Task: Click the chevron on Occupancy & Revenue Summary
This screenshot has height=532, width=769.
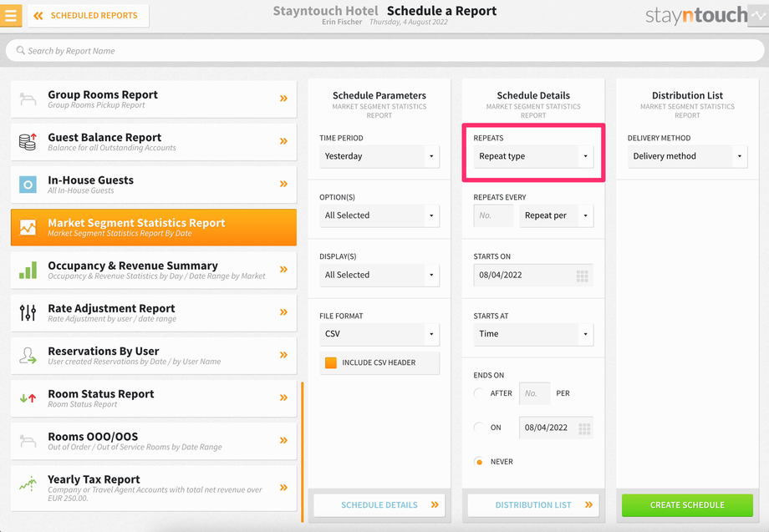Action: [x=283, y=270]
